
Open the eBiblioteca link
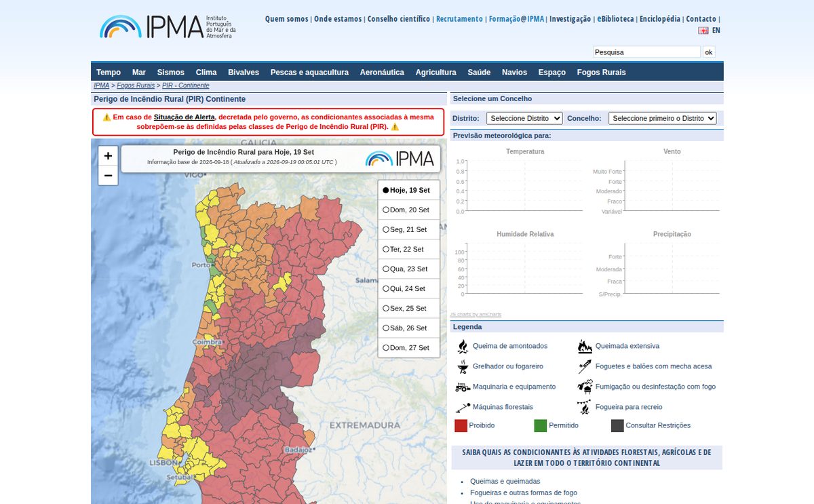pyautogui.click(x=615, y=19)
